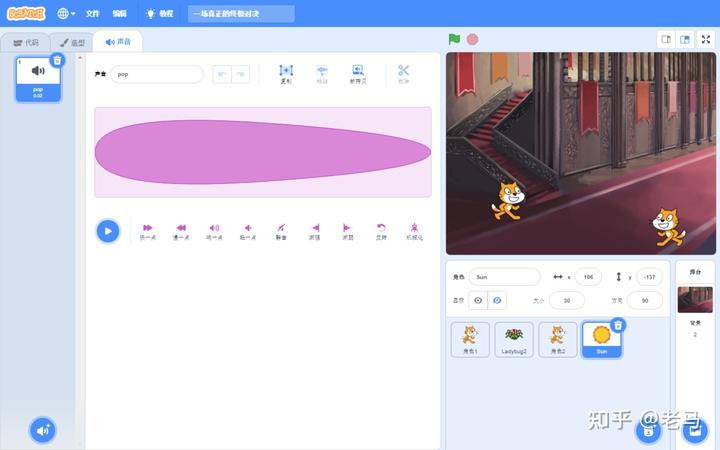The width and height of the screenshot is (720, 450).
Task: Click the copy-to-new sound tool
Action: click(358, 74)
